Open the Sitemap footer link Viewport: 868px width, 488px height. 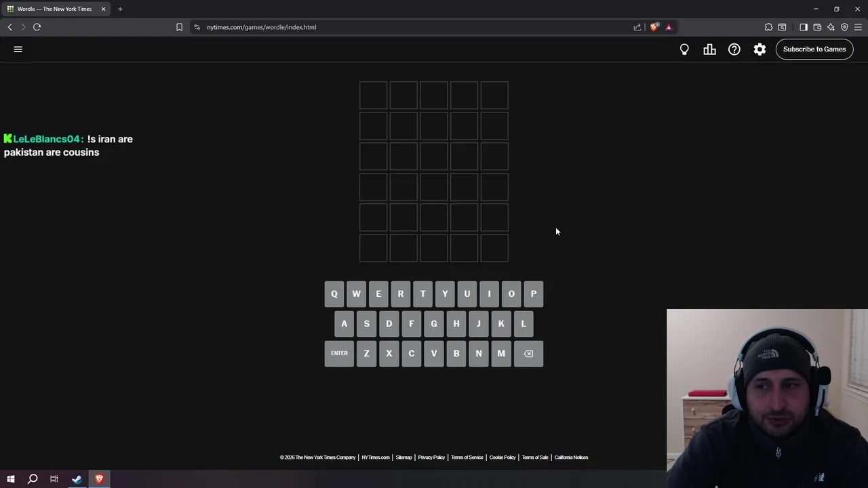coord(403,457)
